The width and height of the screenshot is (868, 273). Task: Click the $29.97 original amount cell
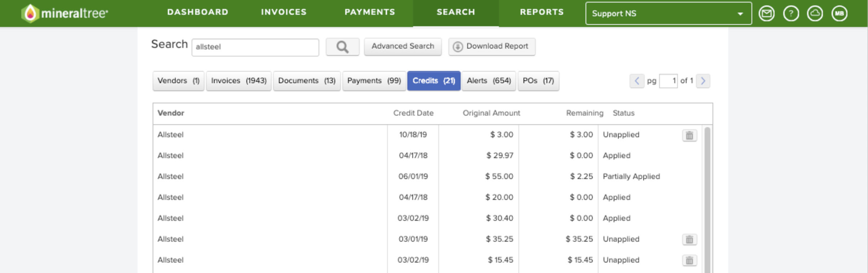[500, 156]
